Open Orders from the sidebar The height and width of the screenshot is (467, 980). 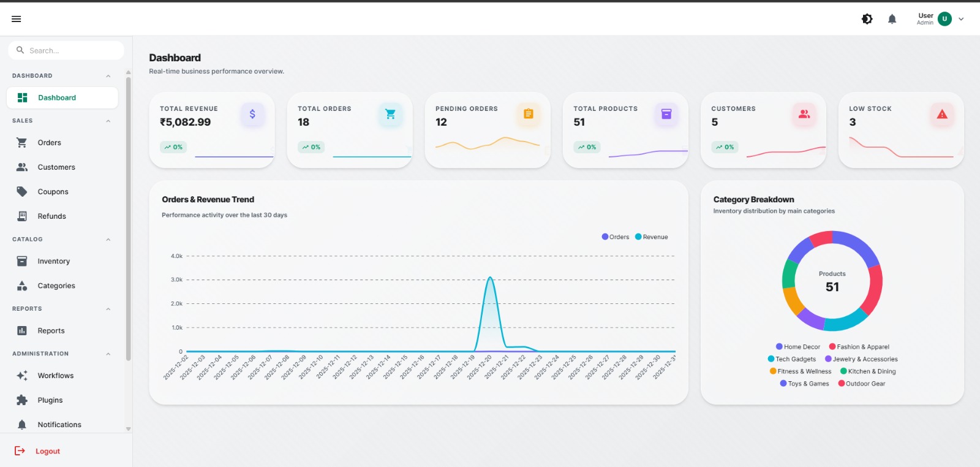pyautogui.click(x=49, y=143)
